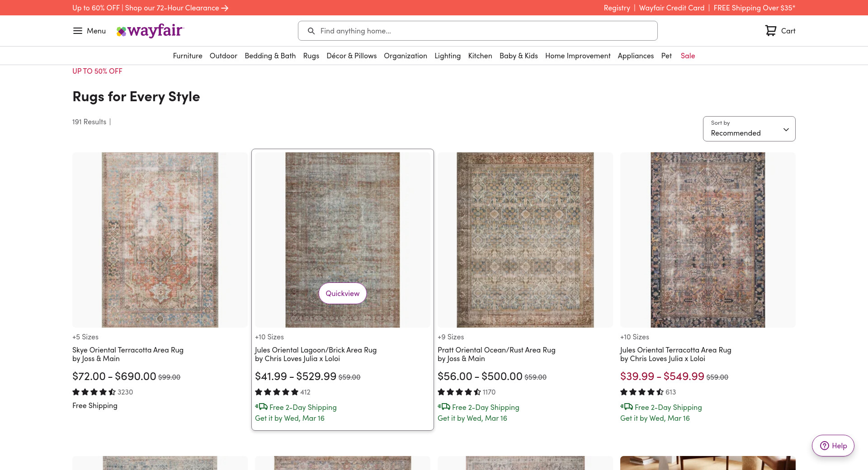
Task: Open the Furniture category menu
Action: (188, 56)
